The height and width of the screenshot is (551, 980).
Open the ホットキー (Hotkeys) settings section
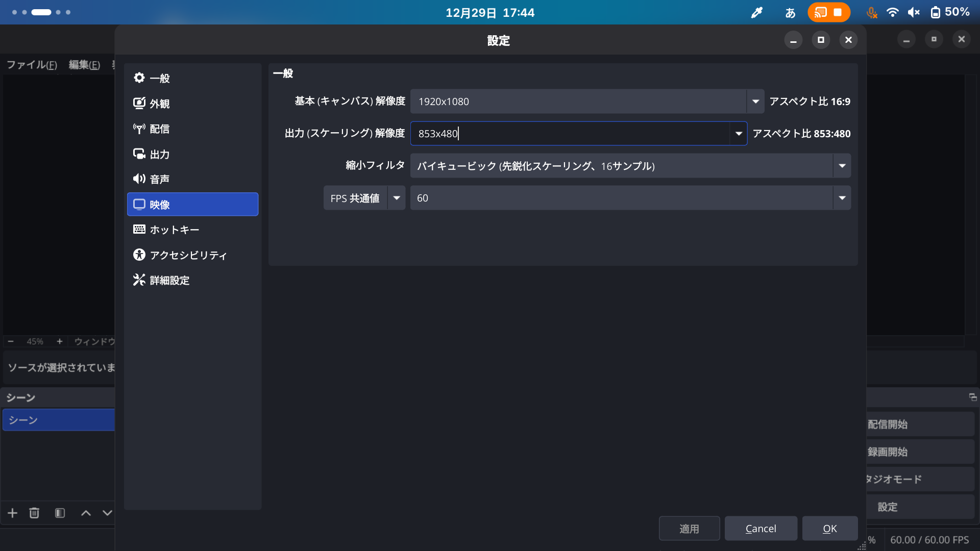174,229
